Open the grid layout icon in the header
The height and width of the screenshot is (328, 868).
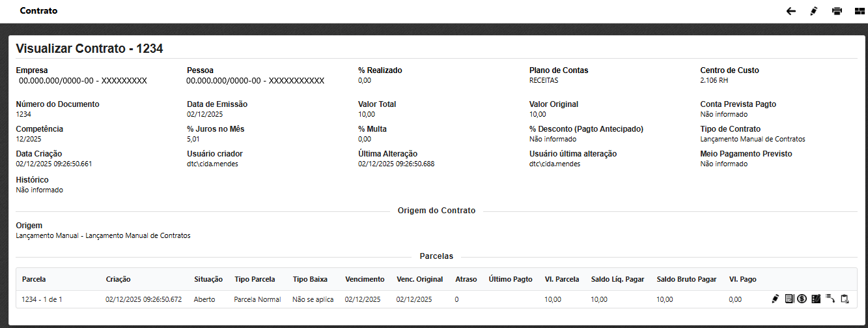tap(858, 11)
